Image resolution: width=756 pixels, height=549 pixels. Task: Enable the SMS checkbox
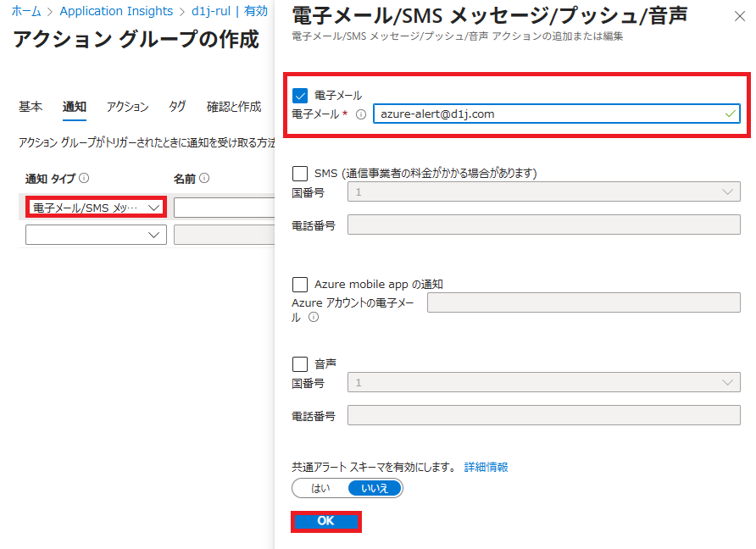tap(300, 173)
